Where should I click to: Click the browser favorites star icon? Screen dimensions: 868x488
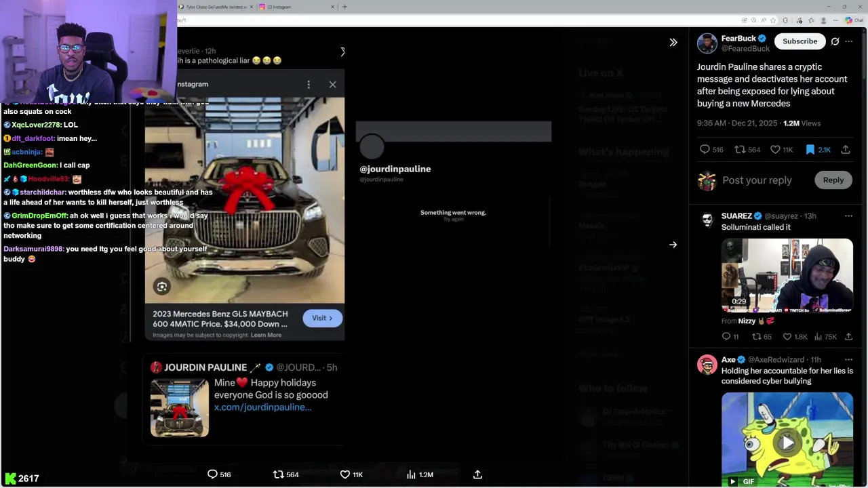774,20
